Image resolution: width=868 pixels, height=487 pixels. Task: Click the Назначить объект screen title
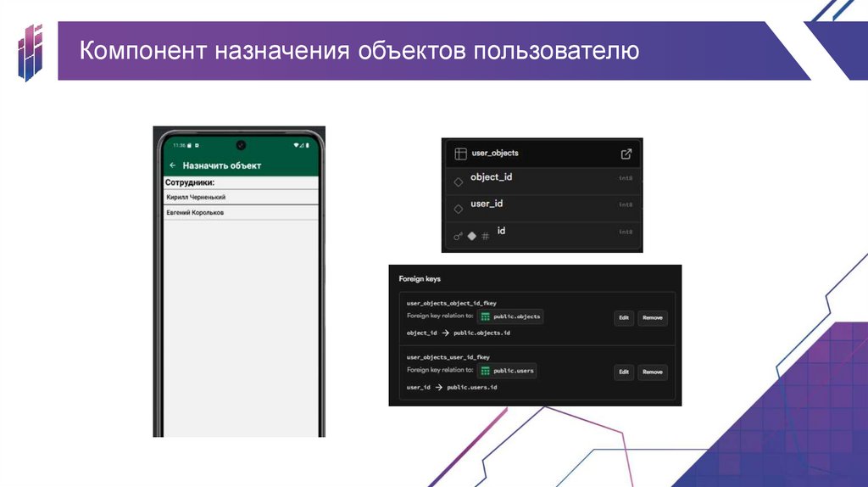pyautogui.click(x=222, y=165)
